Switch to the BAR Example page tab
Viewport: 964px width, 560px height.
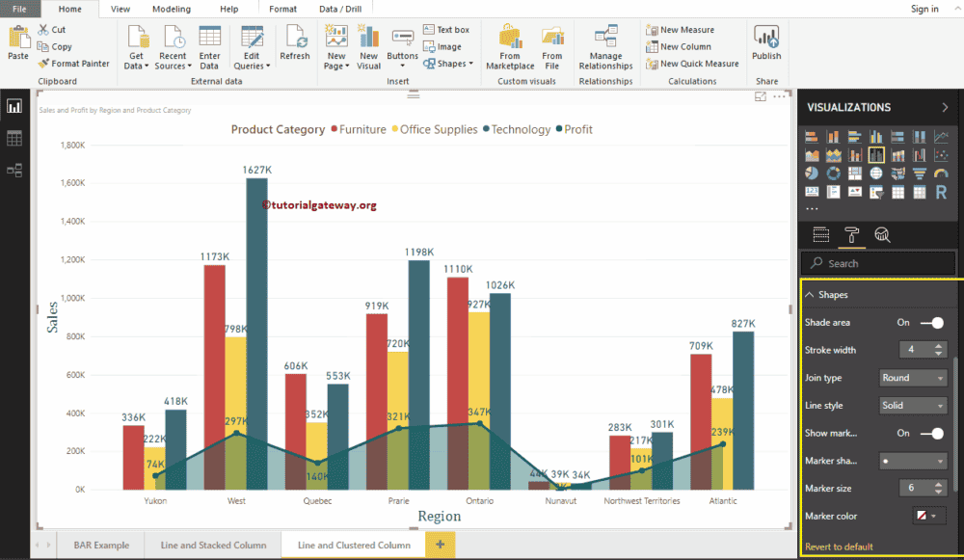click(x=101, y=546)
